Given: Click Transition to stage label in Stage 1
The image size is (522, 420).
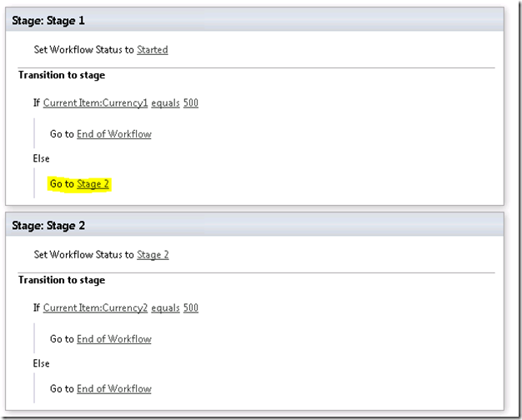Looking at the screenshot, I should (x=62, y=75).
